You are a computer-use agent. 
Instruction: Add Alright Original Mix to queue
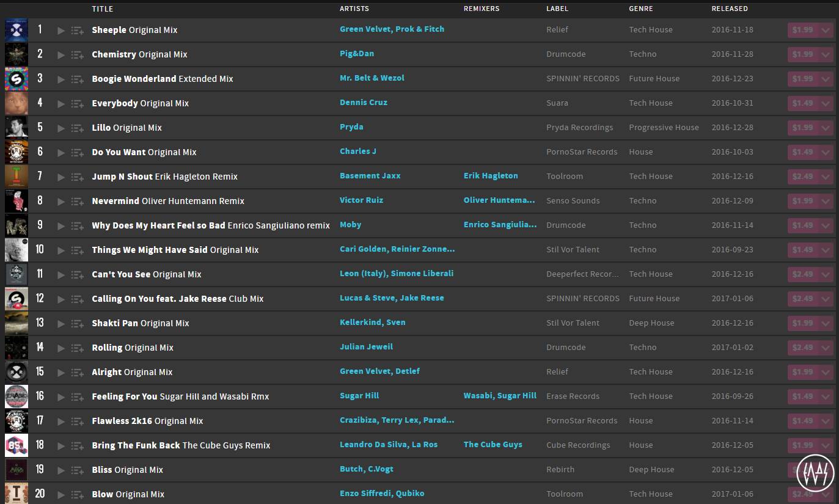tap(78, 372)
